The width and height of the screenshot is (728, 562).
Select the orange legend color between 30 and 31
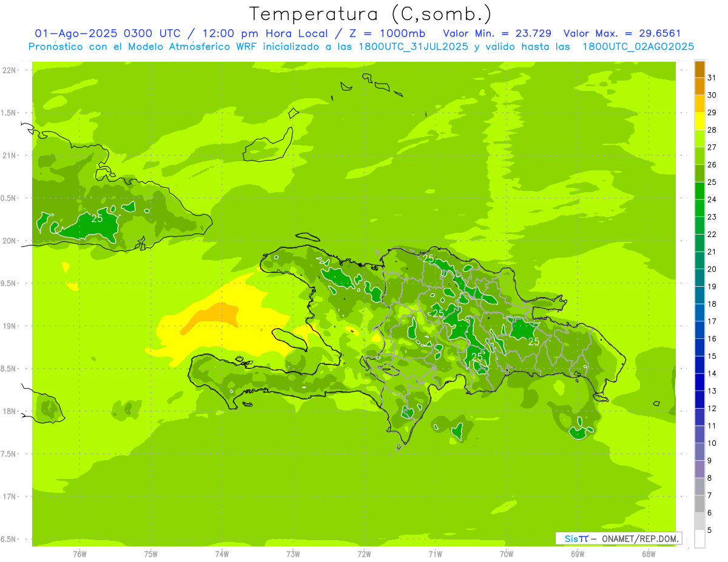point(699,87)
